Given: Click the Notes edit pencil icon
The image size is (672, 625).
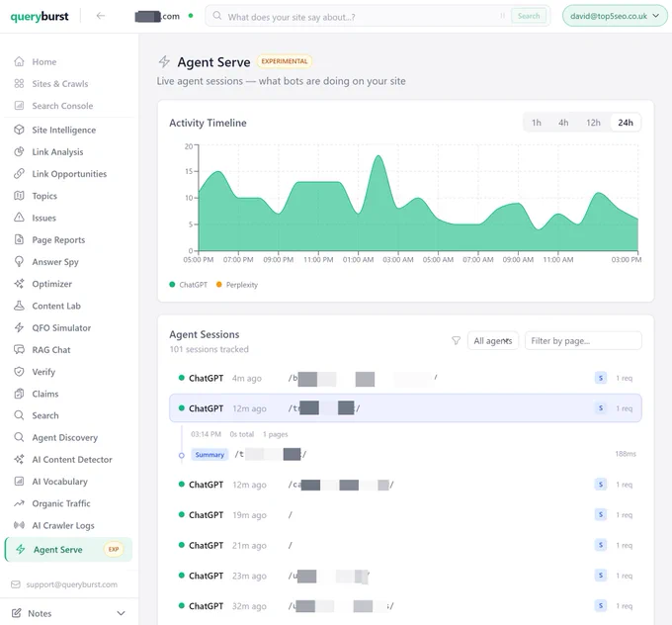Looking at the screenshot, I should [x=16, y=613].
